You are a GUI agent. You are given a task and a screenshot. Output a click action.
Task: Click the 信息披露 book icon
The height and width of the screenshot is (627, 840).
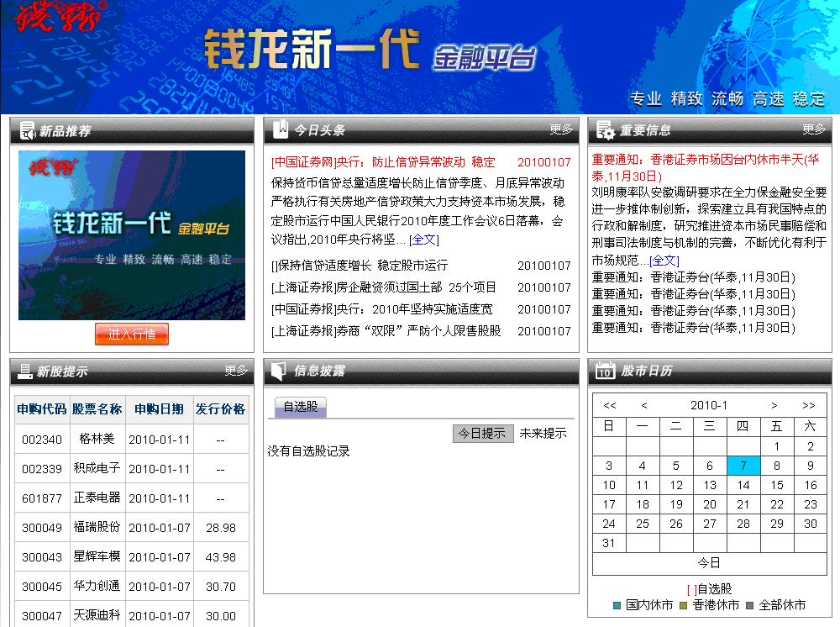(x=279, y=371)
